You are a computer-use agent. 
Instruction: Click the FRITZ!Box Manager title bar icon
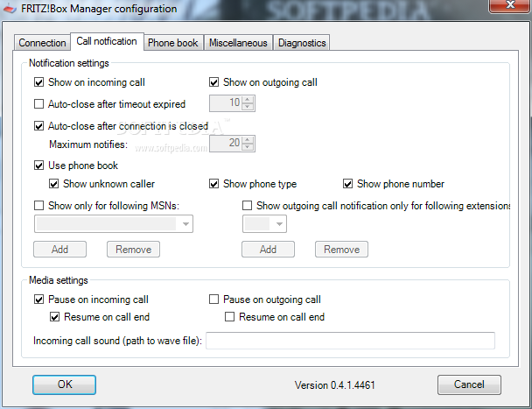pyautogui.click(x=10, y=8)
